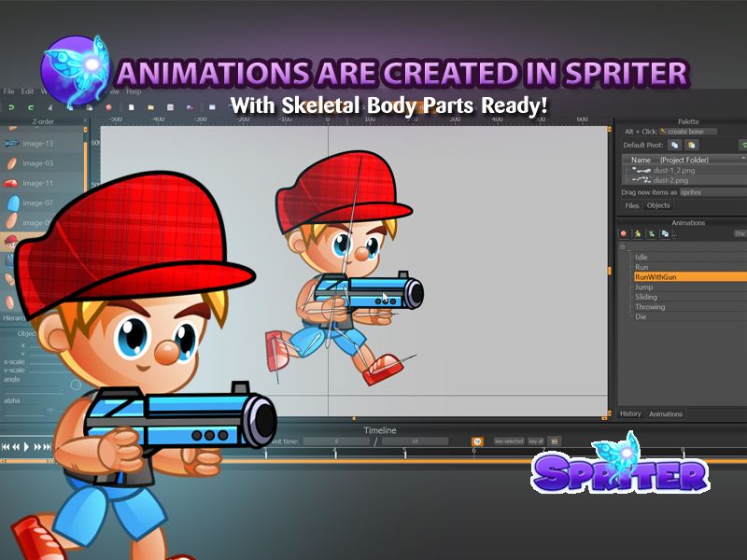Jump to the first frame of playback
The image size is (747, 560).
click(x=6, y=447)
